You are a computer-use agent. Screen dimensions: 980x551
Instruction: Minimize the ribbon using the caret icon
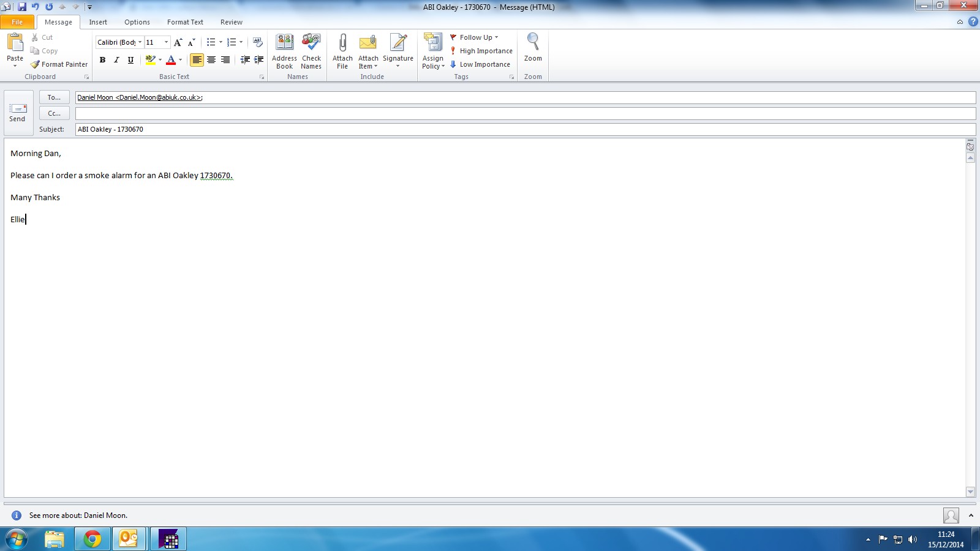(960, 22)
